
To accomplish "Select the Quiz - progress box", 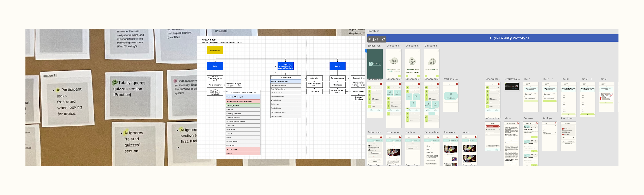I will point(358,92).
